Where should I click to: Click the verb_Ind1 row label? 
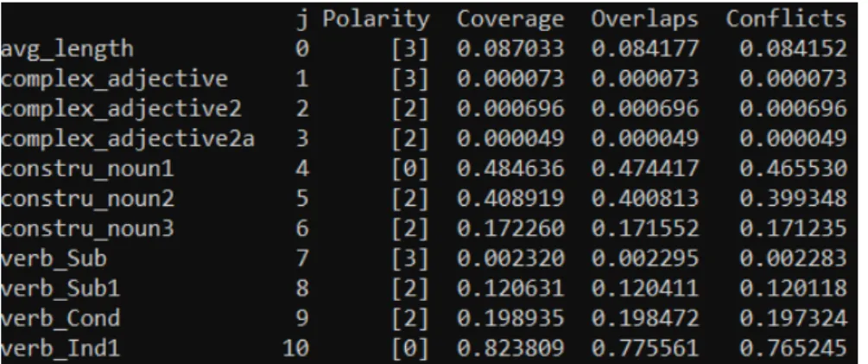pyautogui.click(x=60, y=349)
